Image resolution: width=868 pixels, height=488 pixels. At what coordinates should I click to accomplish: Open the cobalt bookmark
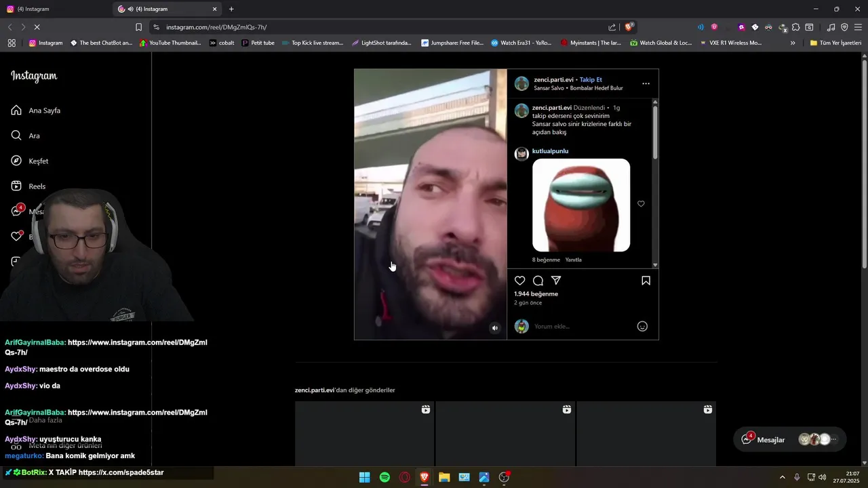point(222,43)
